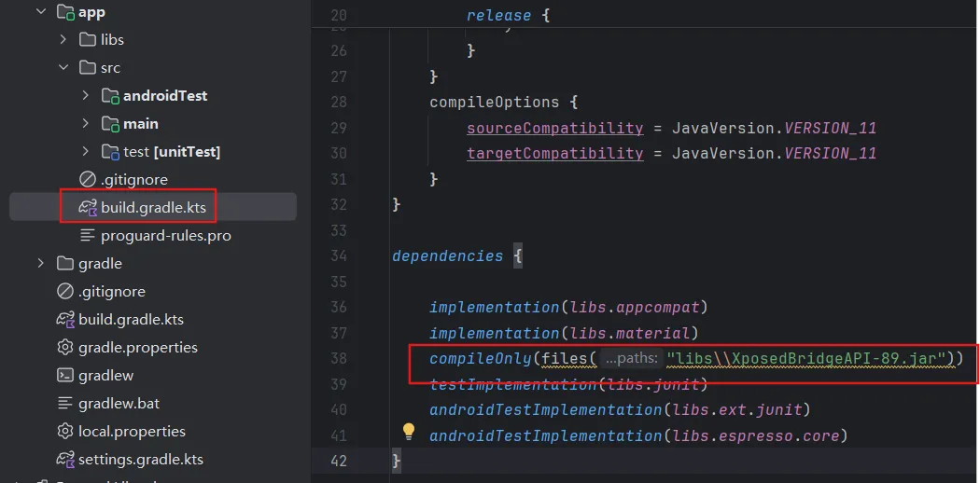This screenshot has width=980, height=483.
Task: Click the line 42 gutter number
Action: [x=338, y=461]
